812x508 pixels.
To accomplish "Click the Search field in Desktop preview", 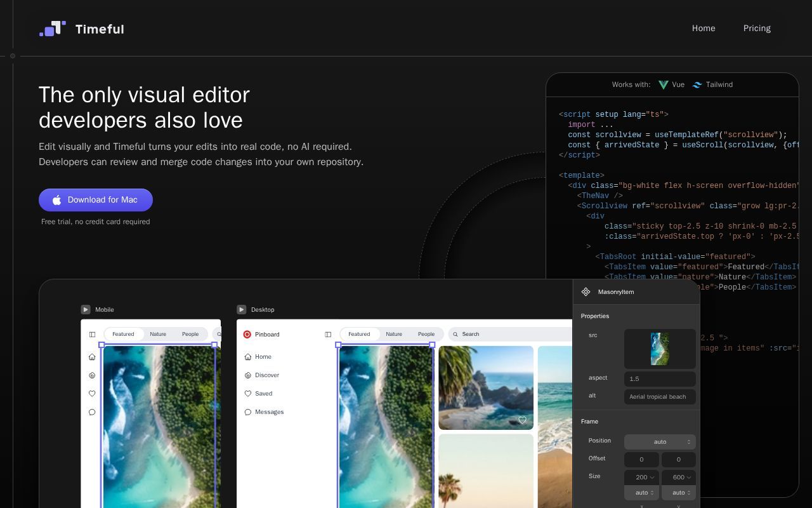I will [x=510, y=334].
